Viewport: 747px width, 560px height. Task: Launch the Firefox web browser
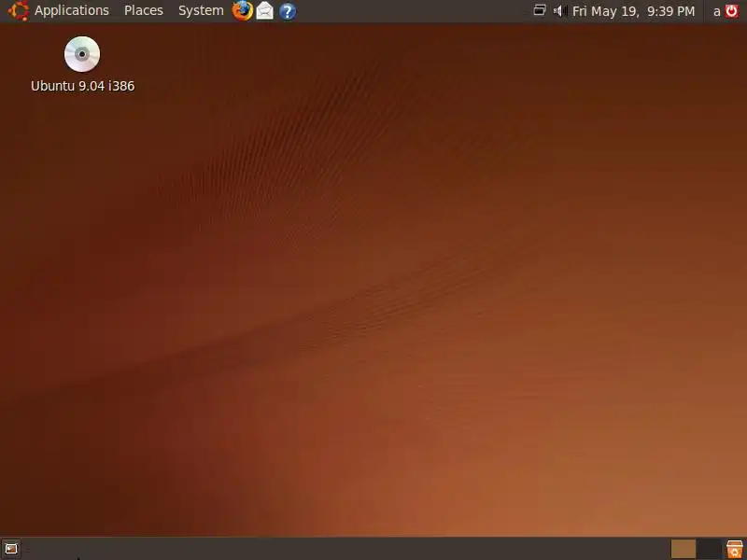coord(242,10)
